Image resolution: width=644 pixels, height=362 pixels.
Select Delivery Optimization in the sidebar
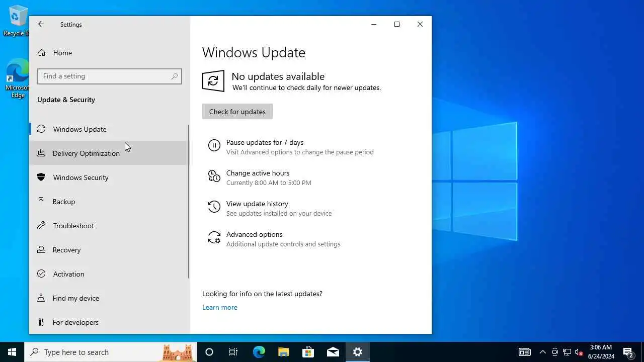point(109,153)
